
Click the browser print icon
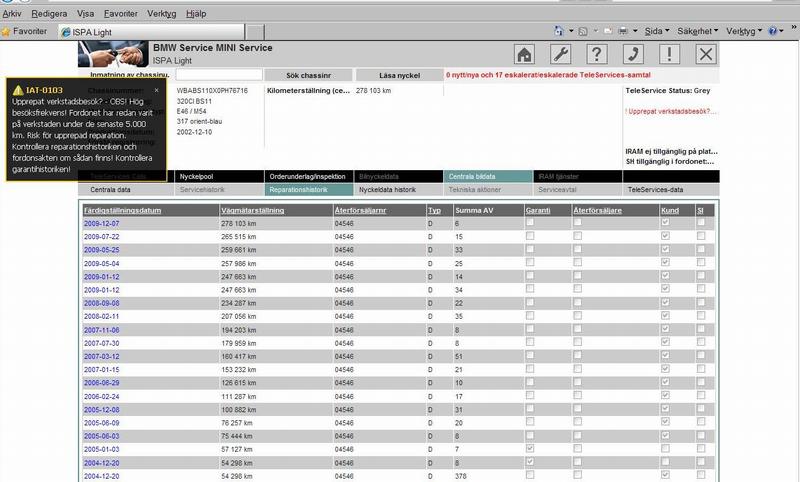click(x=622, y=32)
